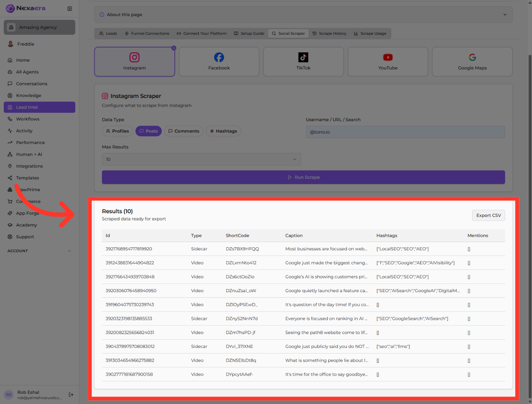The image size is (532, 404).
Task: Export results with Export CSV
Action: click(x=489, y=215)
